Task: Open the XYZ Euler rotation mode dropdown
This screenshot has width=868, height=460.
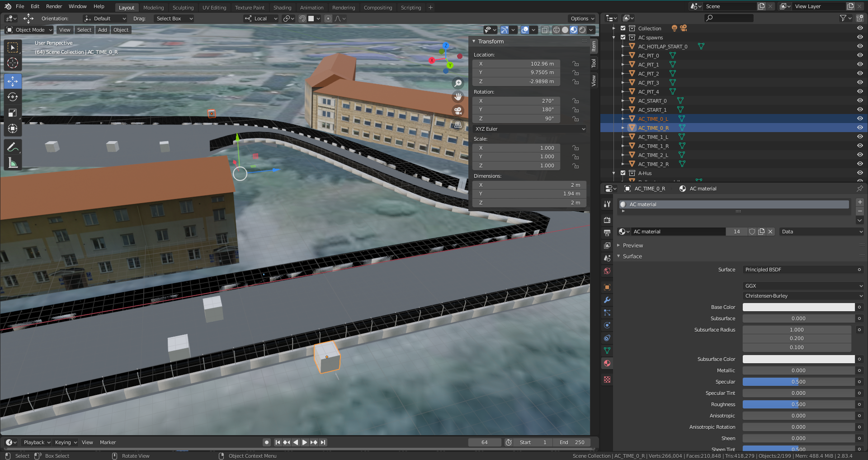Action: [529, 129]
